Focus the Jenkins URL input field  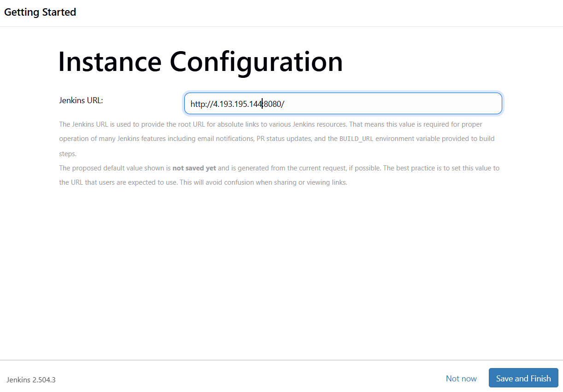point(343,104)
